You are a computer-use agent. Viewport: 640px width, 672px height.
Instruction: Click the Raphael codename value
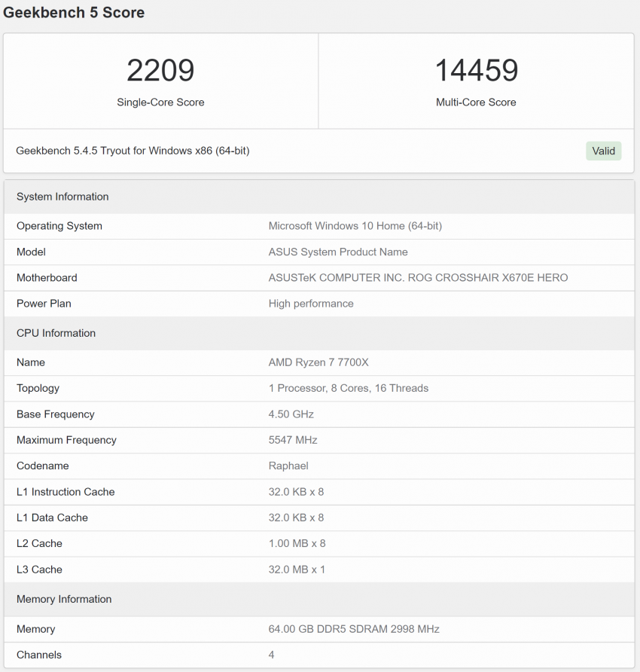click(x=288, y=466)
